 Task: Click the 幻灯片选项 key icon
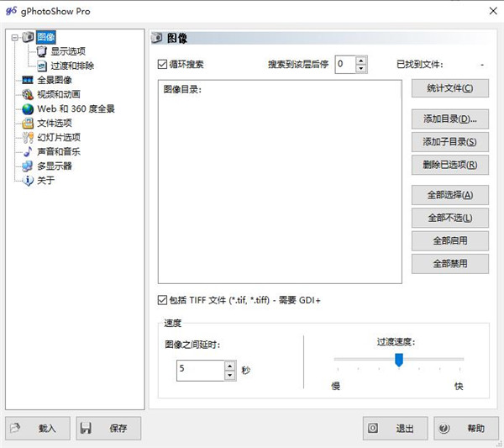(28, 137)
